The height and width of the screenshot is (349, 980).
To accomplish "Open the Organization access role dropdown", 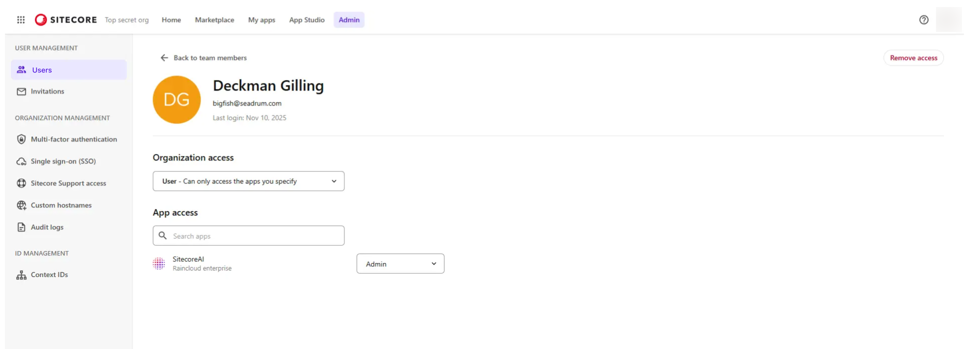I will pos(248,181).
